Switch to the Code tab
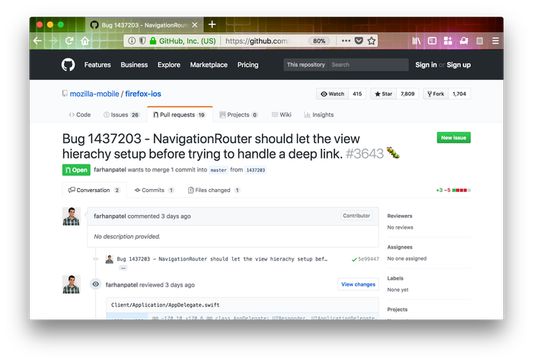Screen dimensions: 533x362 [x=80, y=115]
